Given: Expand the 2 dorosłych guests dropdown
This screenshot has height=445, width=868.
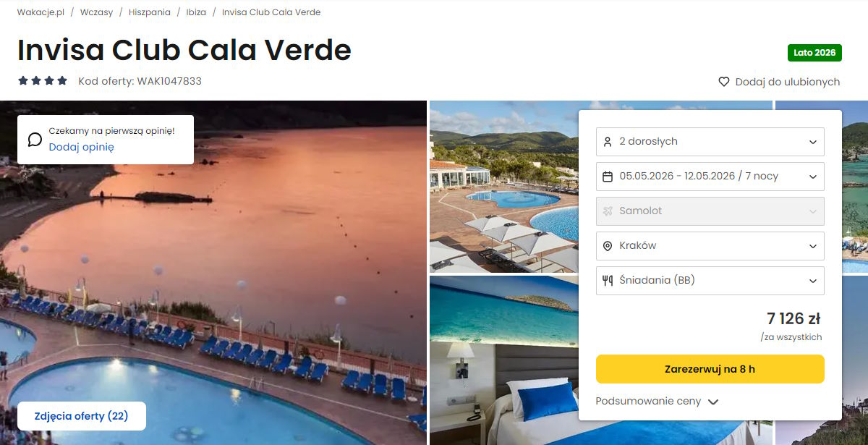Looking at the screenshot, I should (x=710, y=142).
